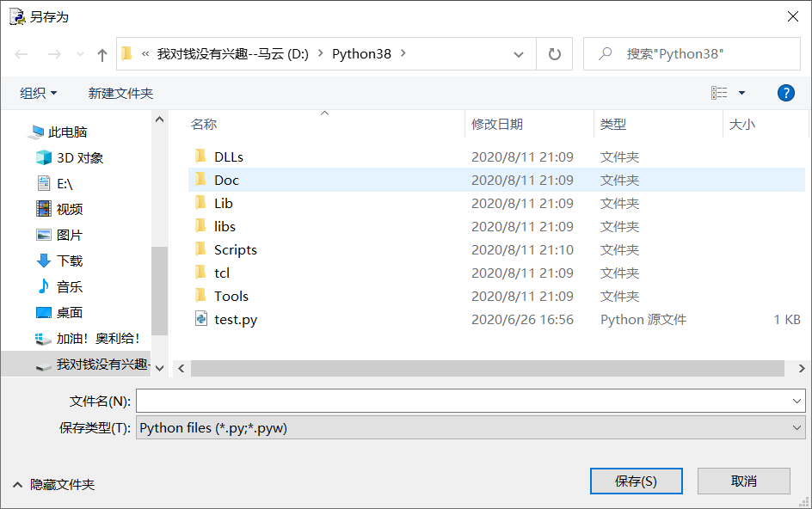Screen dimensions: 812x509
Task: Click the 保存(S) button
Action: pyautogui.click(x=636, y=481)
